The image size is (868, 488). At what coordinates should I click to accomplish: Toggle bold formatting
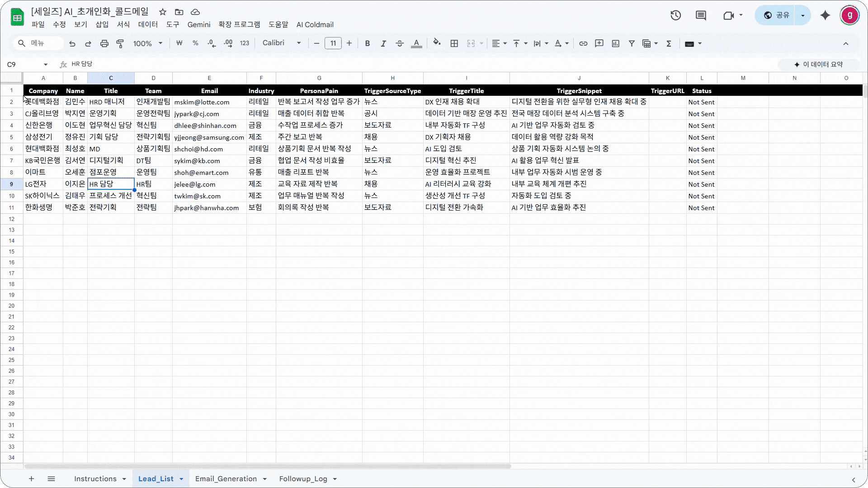point(367,43)
